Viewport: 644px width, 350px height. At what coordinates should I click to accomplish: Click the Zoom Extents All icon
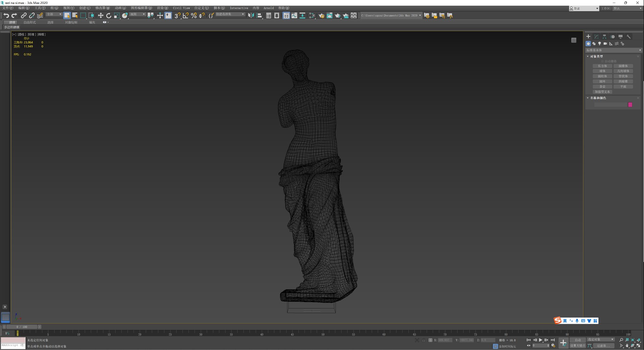pos(638,340)
